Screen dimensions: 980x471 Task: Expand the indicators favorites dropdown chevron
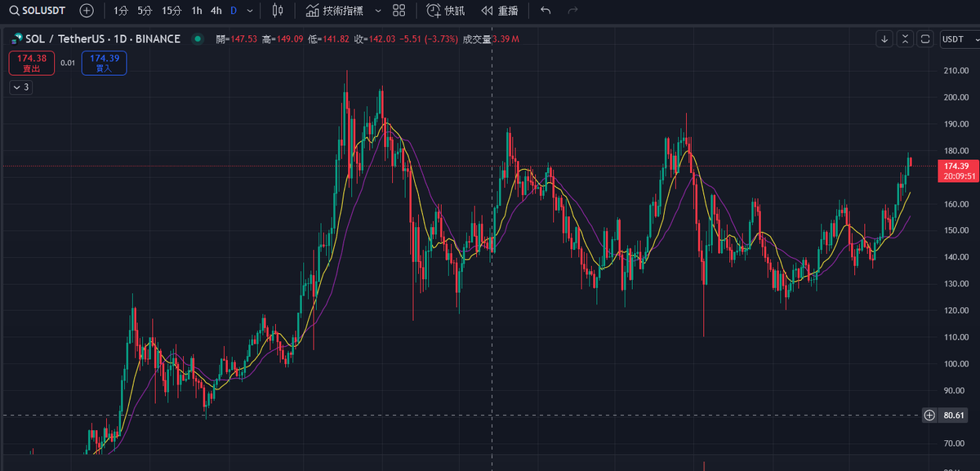[377, 11]
